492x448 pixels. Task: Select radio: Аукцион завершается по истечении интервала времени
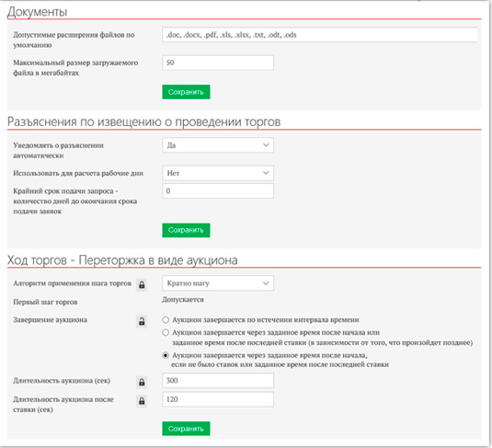tap(166, 320)
